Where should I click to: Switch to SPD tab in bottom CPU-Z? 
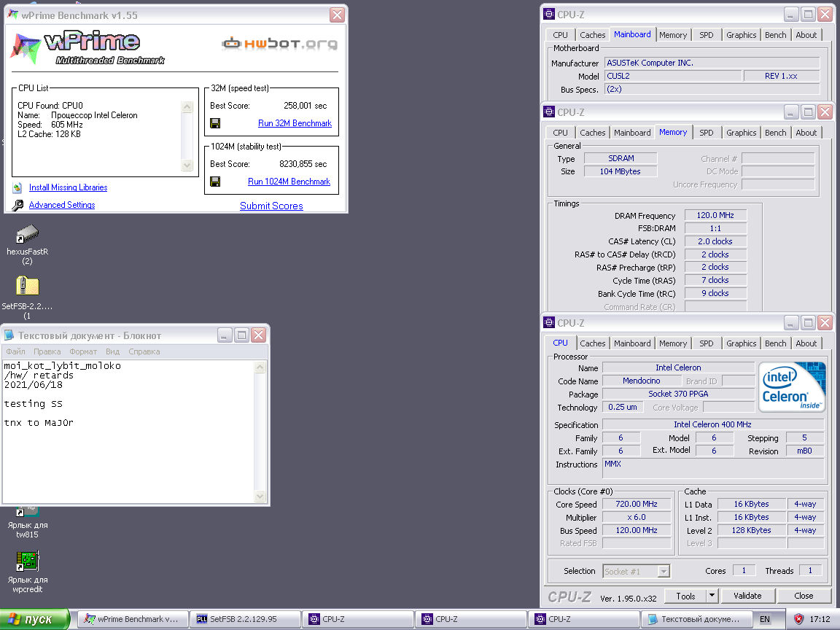point(706,343)
